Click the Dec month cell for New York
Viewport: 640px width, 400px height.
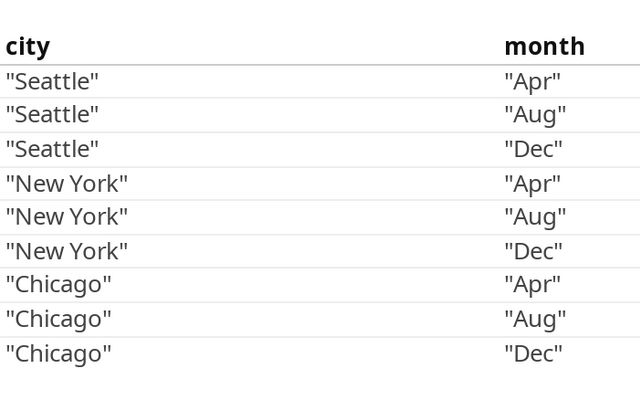coord(534,251)
